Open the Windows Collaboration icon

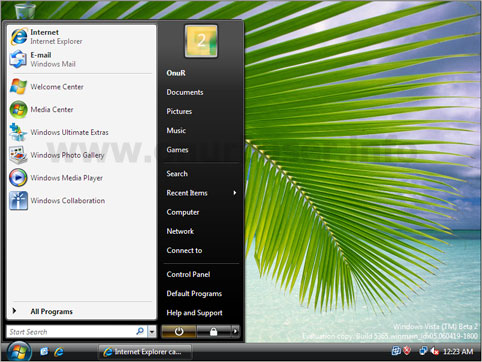tap(18, 201)
